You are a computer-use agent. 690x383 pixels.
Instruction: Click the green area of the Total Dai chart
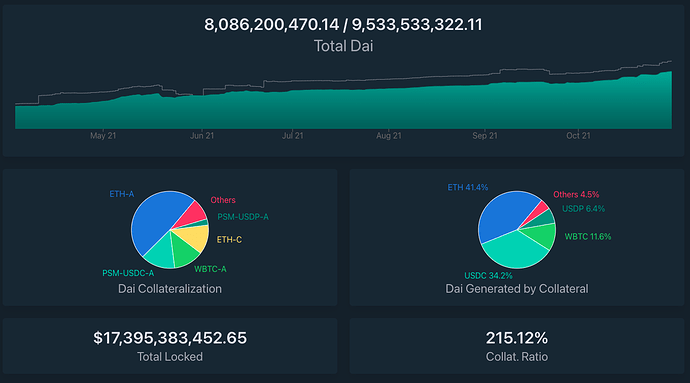tap(343, 109)
